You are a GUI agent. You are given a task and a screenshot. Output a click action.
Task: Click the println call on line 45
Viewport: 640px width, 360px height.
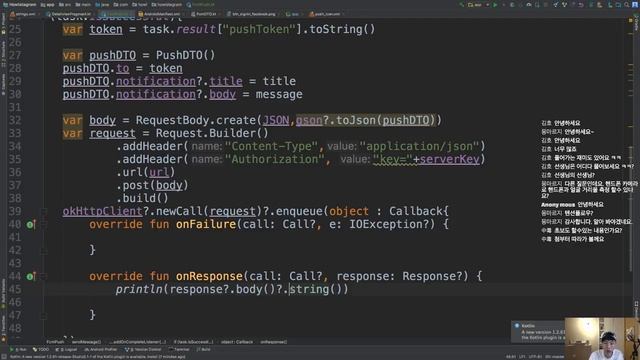point(139,289)
